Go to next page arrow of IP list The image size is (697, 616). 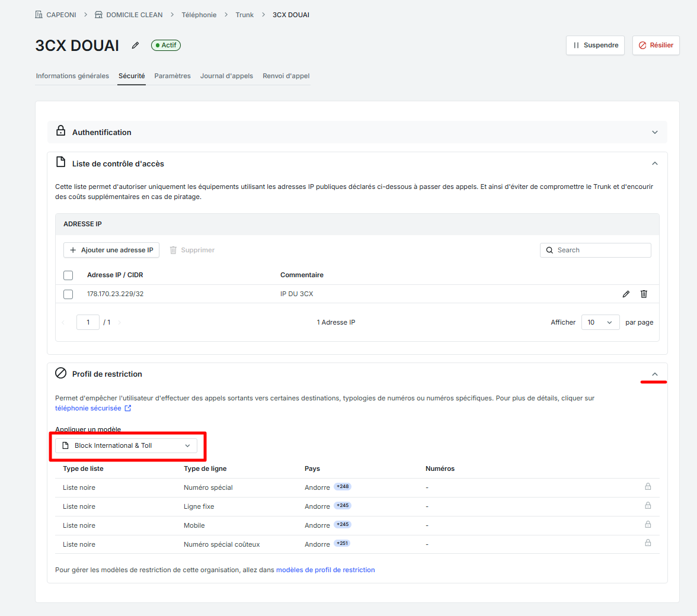click(x=120, y=322)
